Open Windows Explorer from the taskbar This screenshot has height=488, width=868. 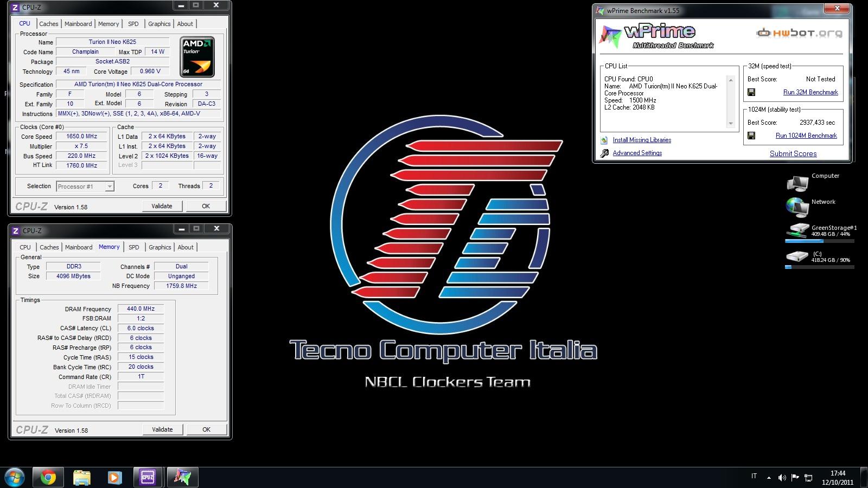pos(81,477)
